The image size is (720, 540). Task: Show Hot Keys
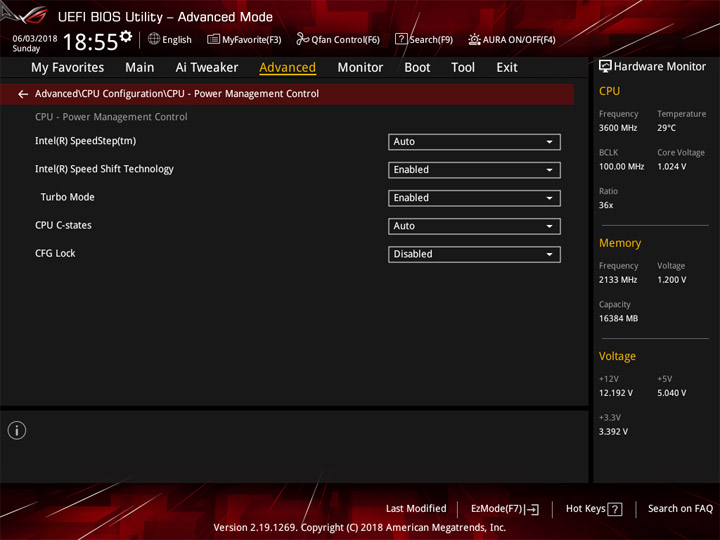click(594, 509)
